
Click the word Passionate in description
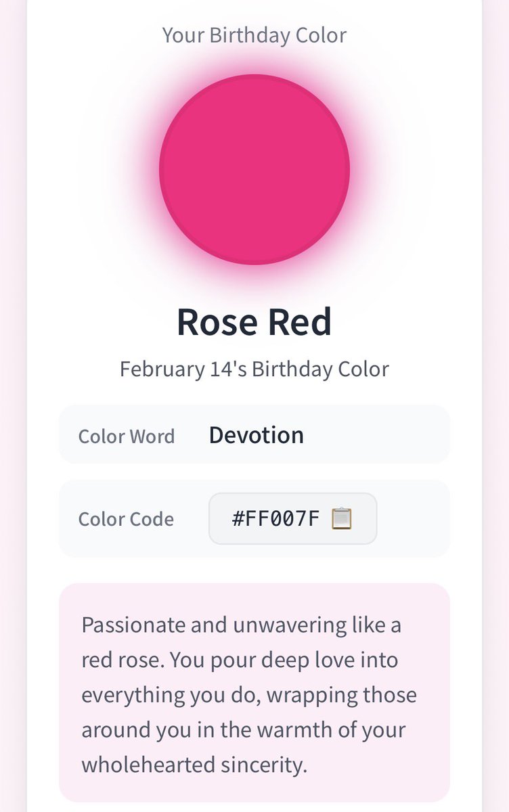(133, 625)
